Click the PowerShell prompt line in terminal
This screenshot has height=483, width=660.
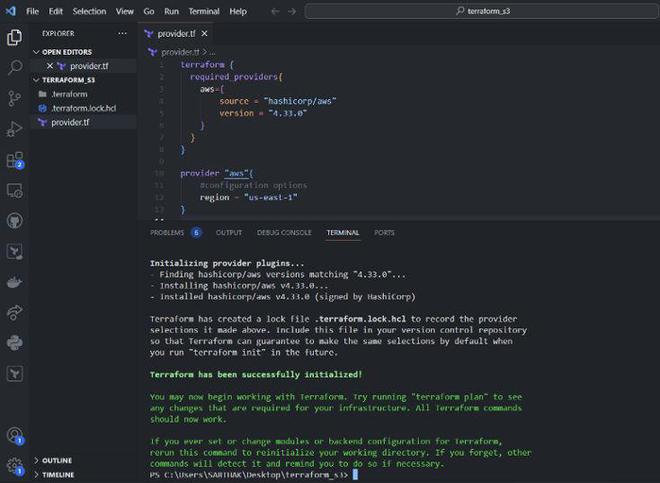(254, 475)
